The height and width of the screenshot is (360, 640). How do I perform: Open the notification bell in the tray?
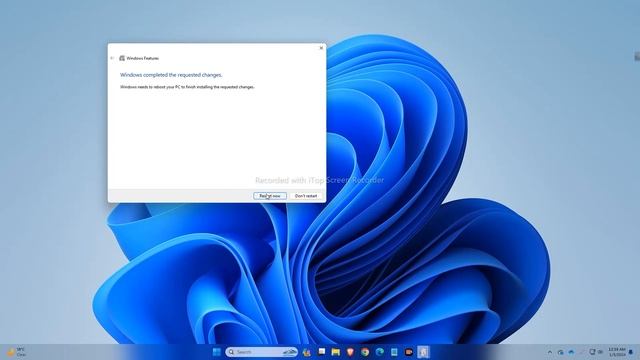(631, 352)
